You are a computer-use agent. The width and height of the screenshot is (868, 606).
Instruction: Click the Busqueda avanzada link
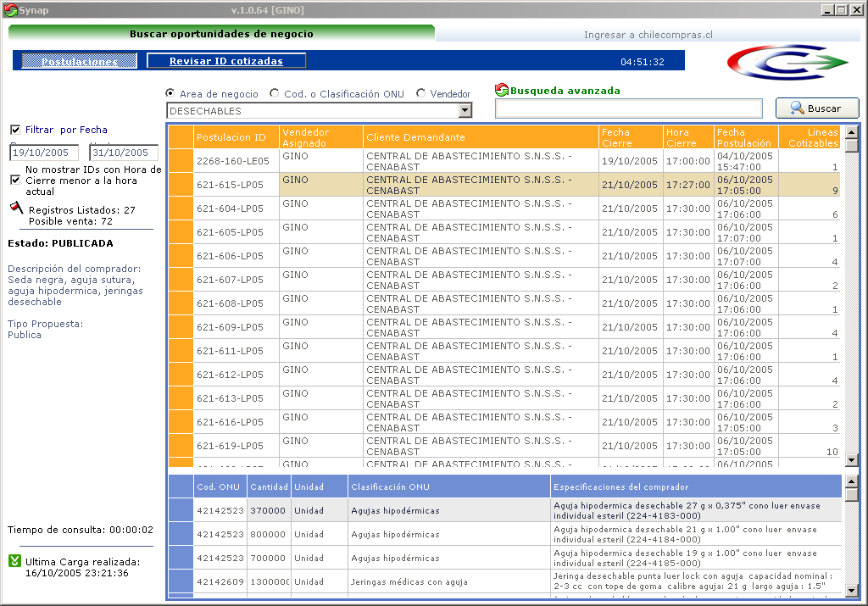click(565, 90)
